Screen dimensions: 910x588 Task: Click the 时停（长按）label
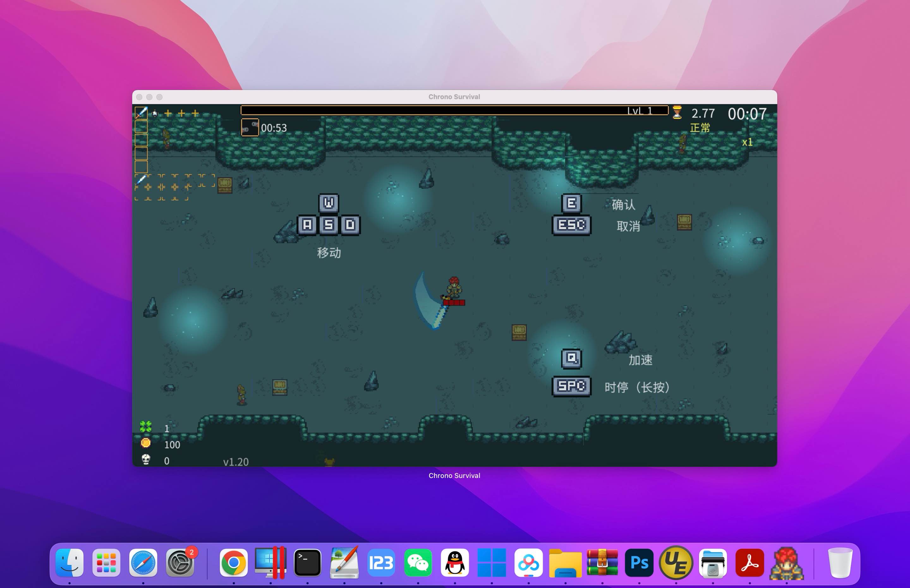point(637,387)
